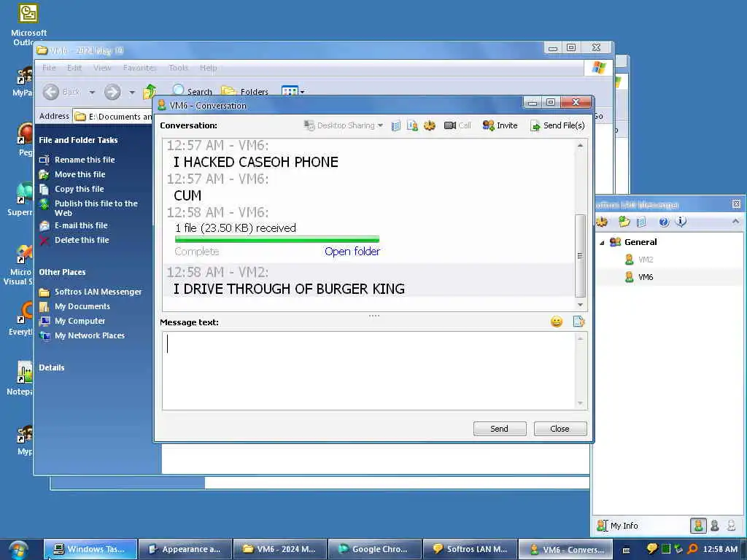This screenshot has width=747, height=560.
Task: Open the Help menu in Explorer window
Action: click(208, 68)
